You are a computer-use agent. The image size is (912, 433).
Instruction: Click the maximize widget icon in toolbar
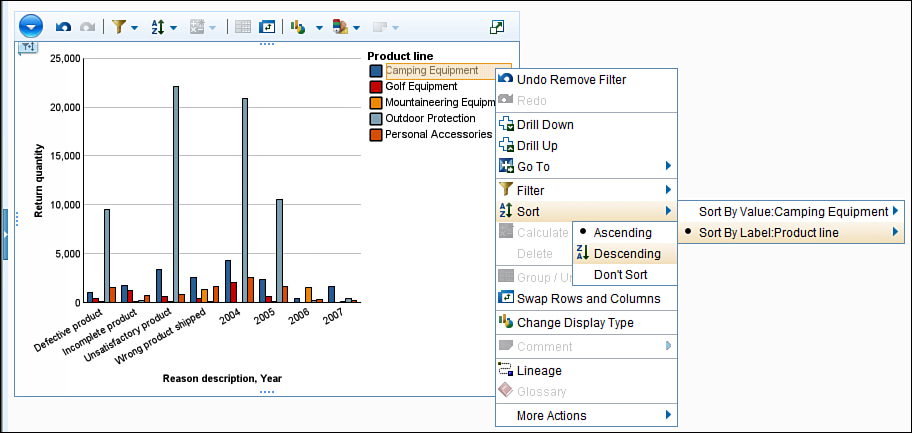[x=497, y=27]
